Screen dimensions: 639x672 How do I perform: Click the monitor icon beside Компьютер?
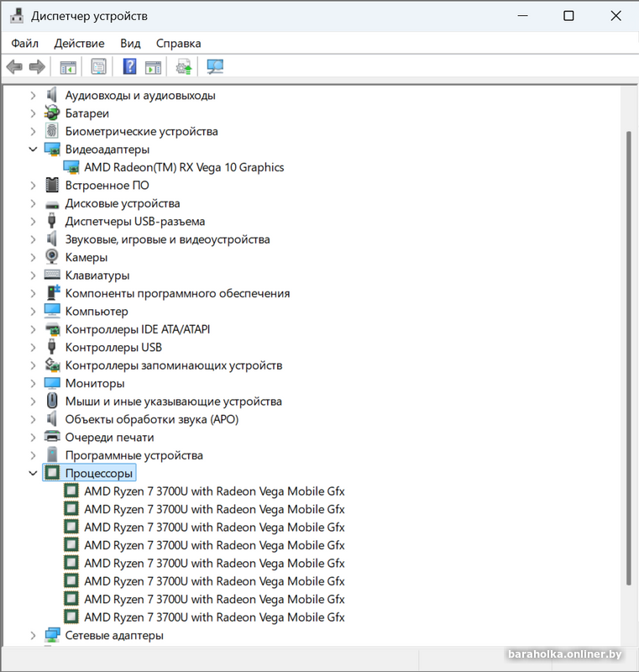[x=52, y=311]
